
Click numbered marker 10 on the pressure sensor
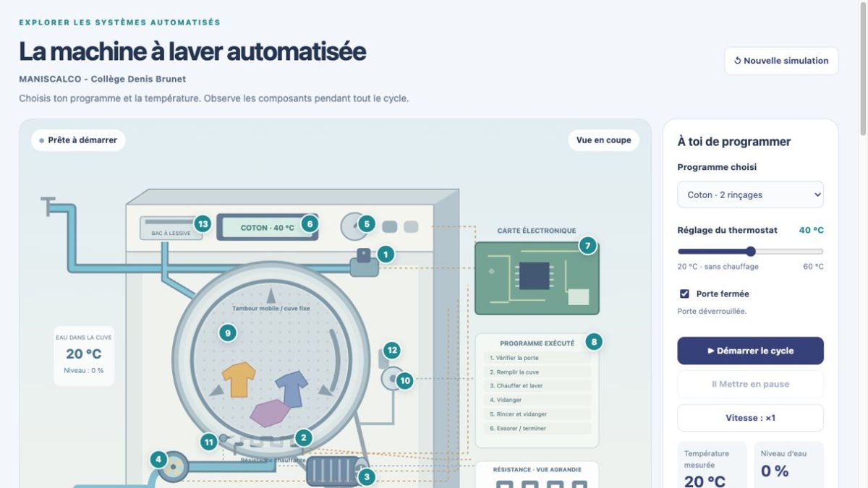tap(405, 380)
